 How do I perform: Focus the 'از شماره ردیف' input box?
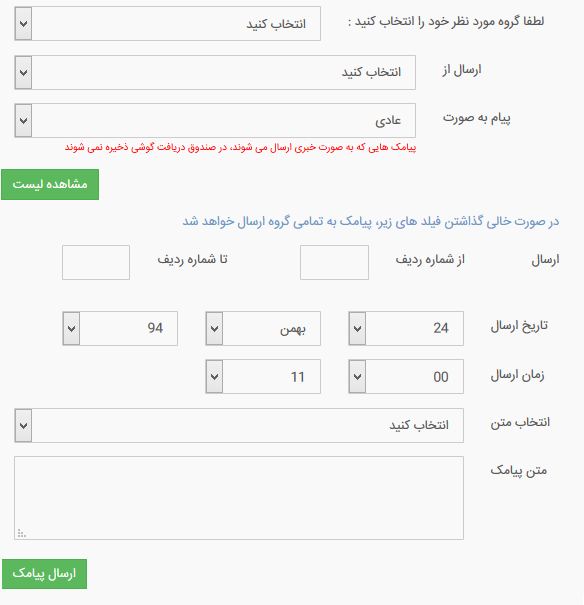click(x=334, y=262)
